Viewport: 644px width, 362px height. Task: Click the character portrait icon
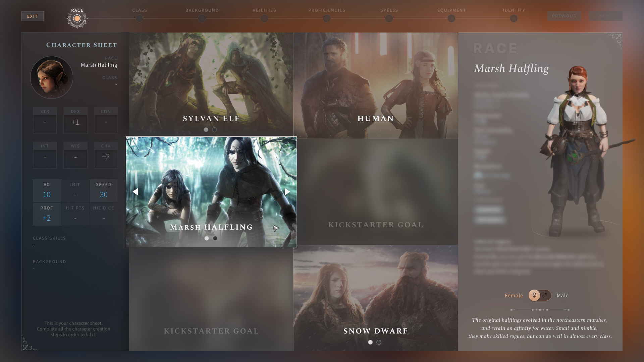click(x=51, y=78)
